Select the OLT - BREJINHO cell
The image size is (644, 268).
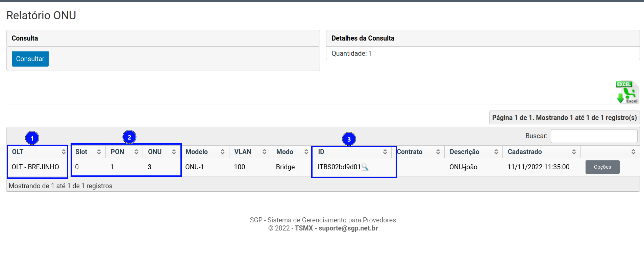coord(35,167)
